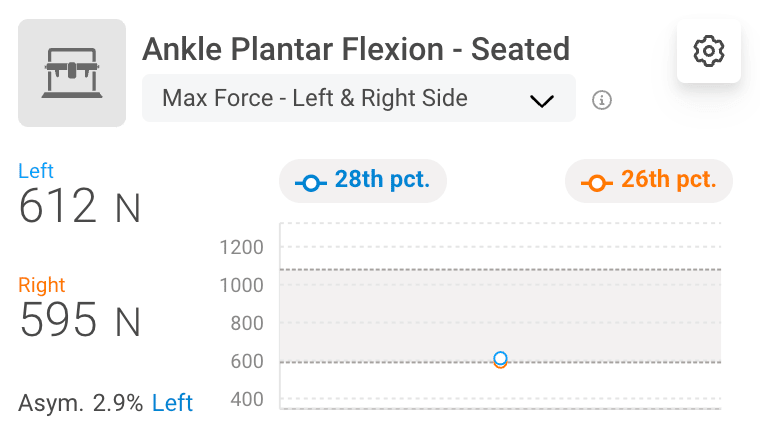Open the settings gear icon
This screenshot has width=760, height=440.
709,51
